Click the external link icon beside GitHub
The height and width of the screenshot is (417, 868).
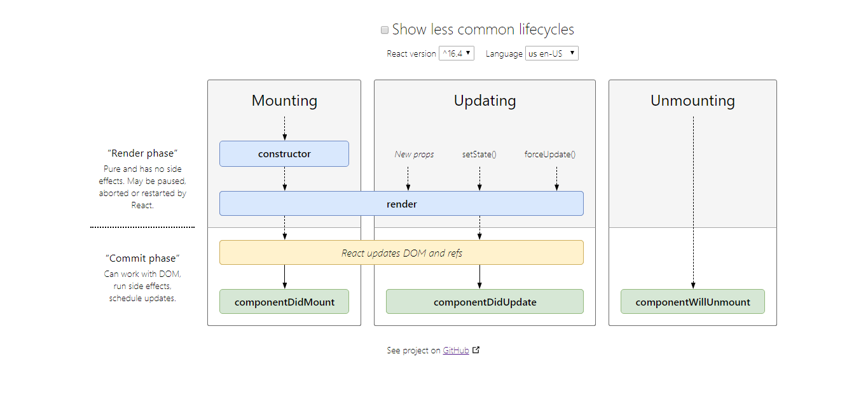476,350
